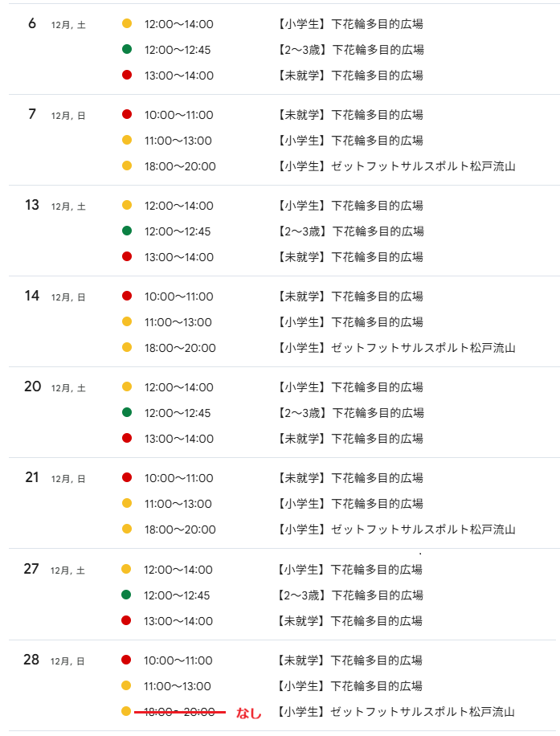This screenshot has width=560, height=736.
Task: Open Dec 20 【未就学】下花輪多目的広場 event
Action: click(349, 439)
